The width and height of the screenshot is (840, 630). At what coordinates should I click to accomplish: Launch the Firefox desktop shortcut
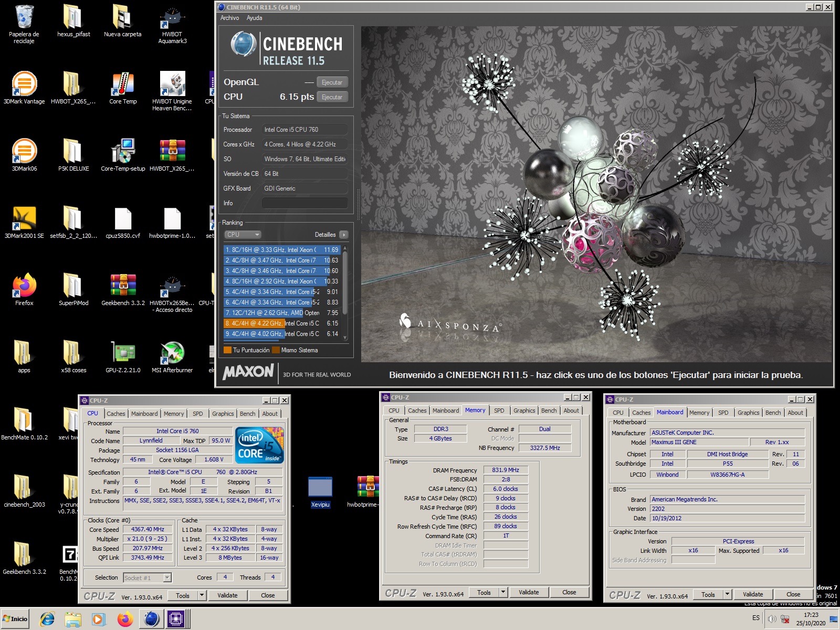click(24, 289)
